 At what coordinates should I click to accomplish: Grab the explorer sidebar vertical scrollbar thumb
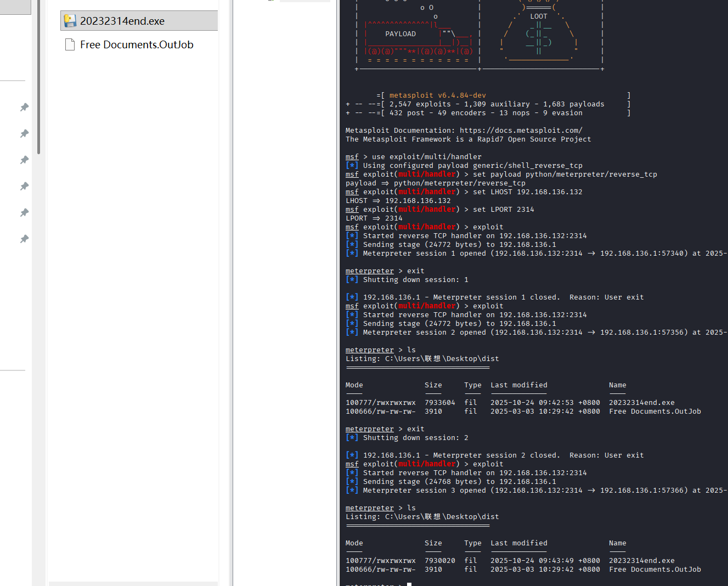tap(38, 77)
